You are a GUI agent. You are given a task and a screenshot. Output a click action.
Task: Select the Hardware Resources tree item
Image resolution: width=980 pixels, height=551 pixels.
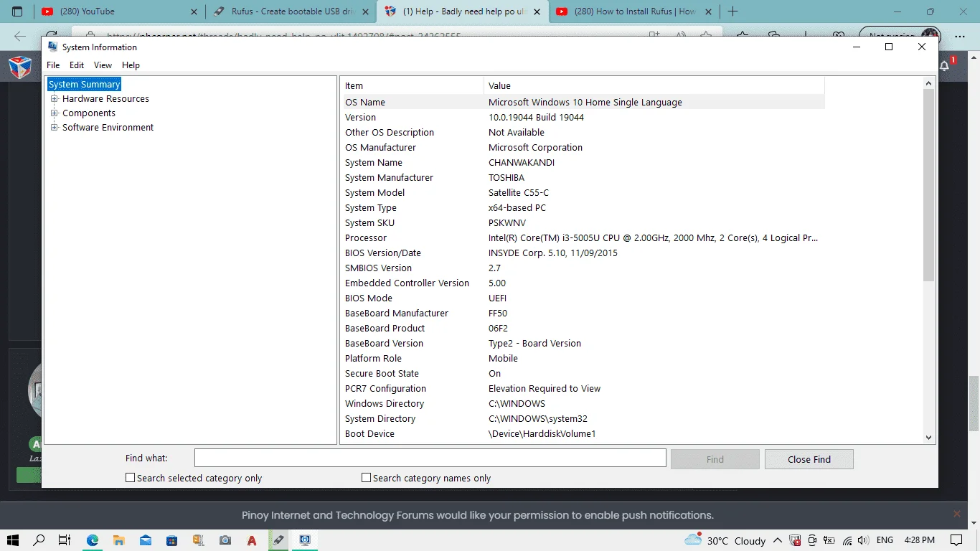[x=105, y=99]
